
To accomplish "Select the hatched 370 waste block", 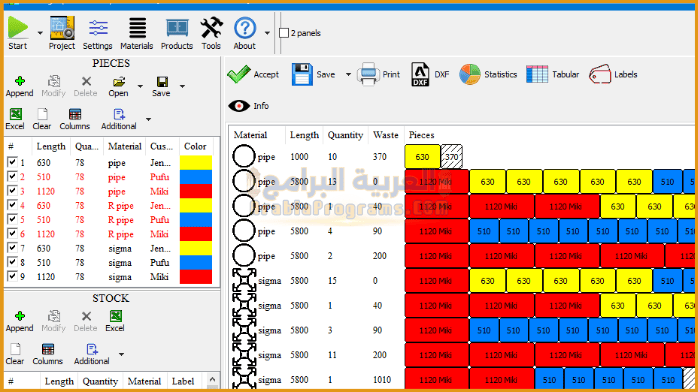I will coord(451,157).
